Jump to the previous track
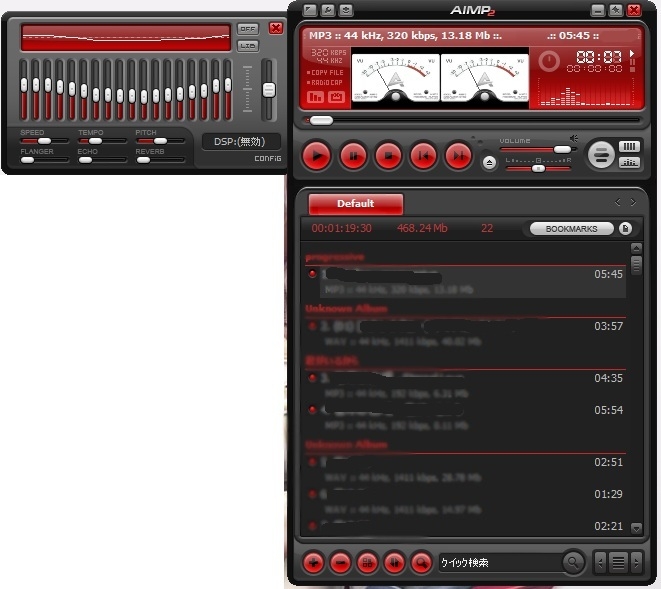The width and height of the screenshot is (661, 589). point(423,156)
